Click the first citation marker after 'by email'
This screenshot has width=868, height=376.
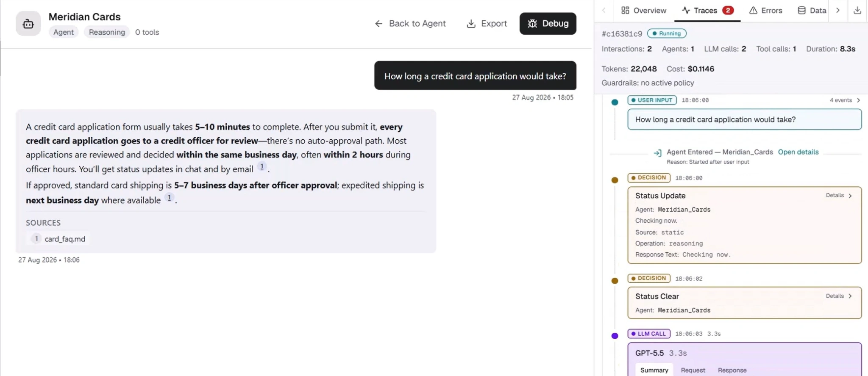click(x=262, y=167)
